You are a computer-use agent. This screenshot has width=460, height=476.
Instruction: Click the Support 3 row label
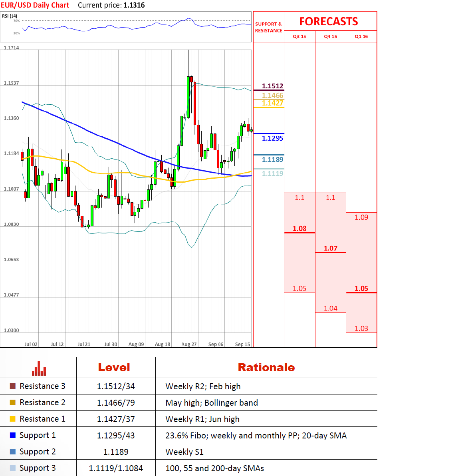[x=38, y=468]
